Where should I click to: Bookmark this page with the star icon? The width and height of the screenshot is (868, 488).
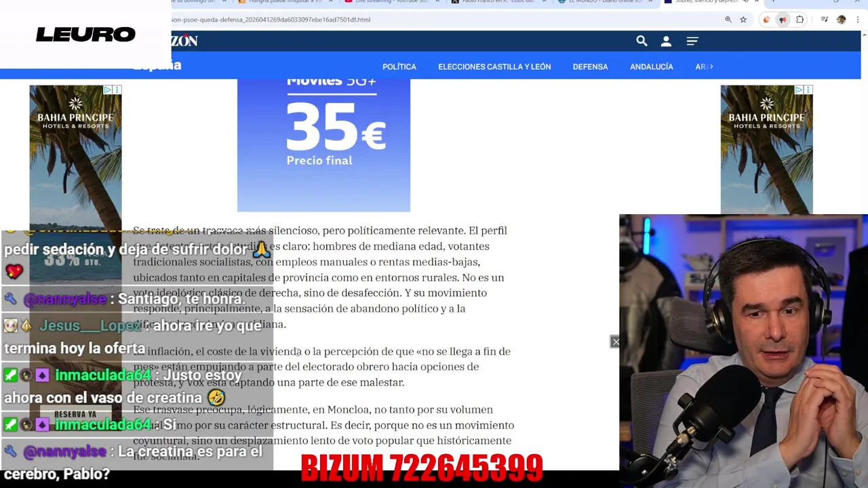click(x=743, y=20)
